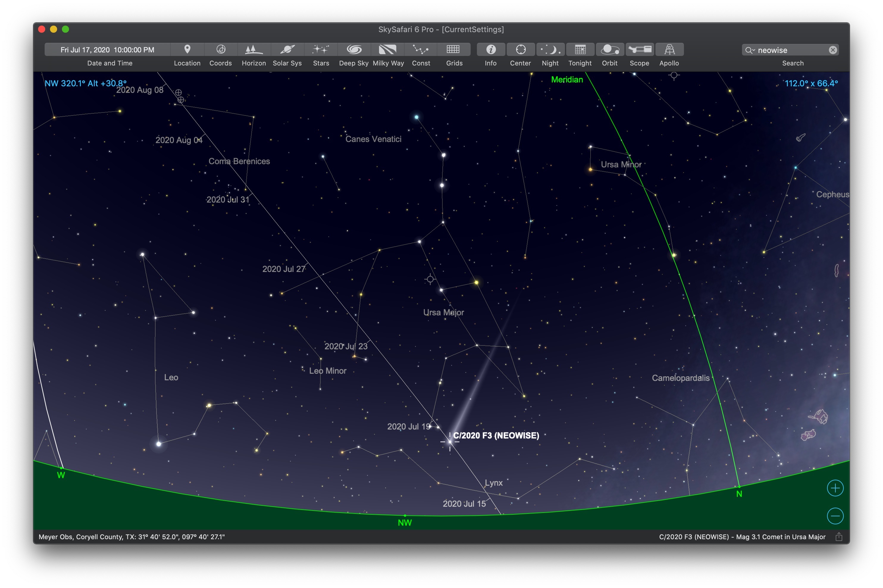Clear the neowise search text

point(833,50)
